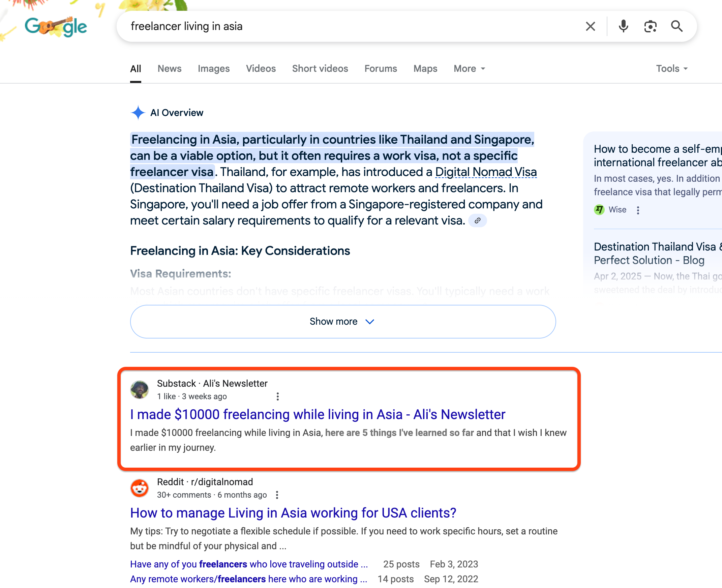Click the Google doodle logo
Image resolution: width=722 pixels, height=588 pixels.
point(56,26)
